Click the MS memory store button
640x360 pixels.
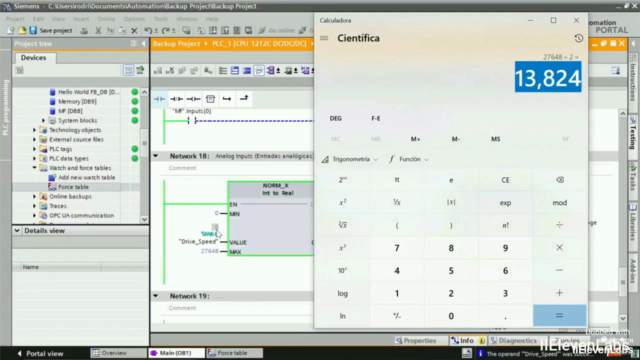coord(496,139)
